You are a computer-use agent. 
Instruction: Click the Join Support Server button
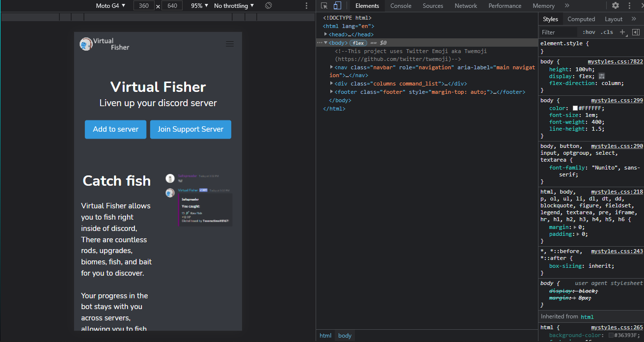click(190, 129)
